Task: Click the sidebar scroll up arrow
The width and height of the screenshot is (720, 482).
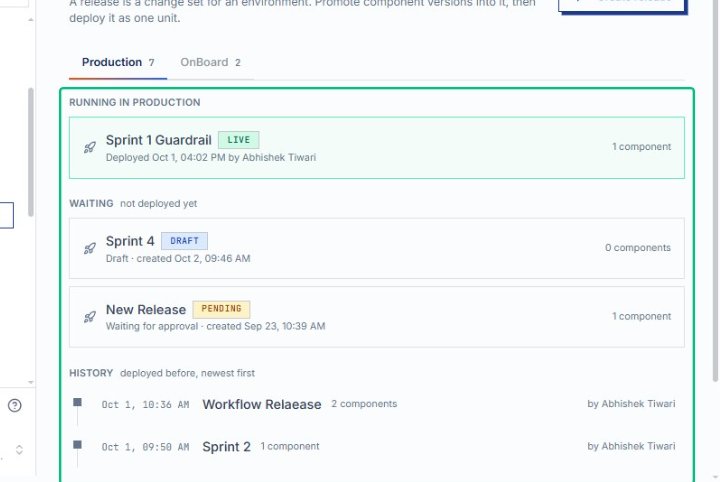Action: pyautogui.click(x=31, y=20)
